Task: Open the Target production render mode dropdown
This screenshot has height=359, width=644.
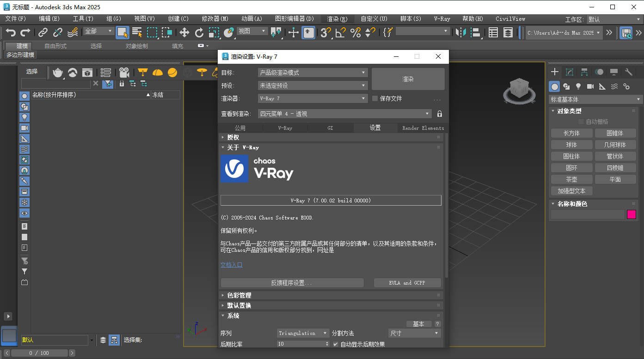Action: (313, 73)
